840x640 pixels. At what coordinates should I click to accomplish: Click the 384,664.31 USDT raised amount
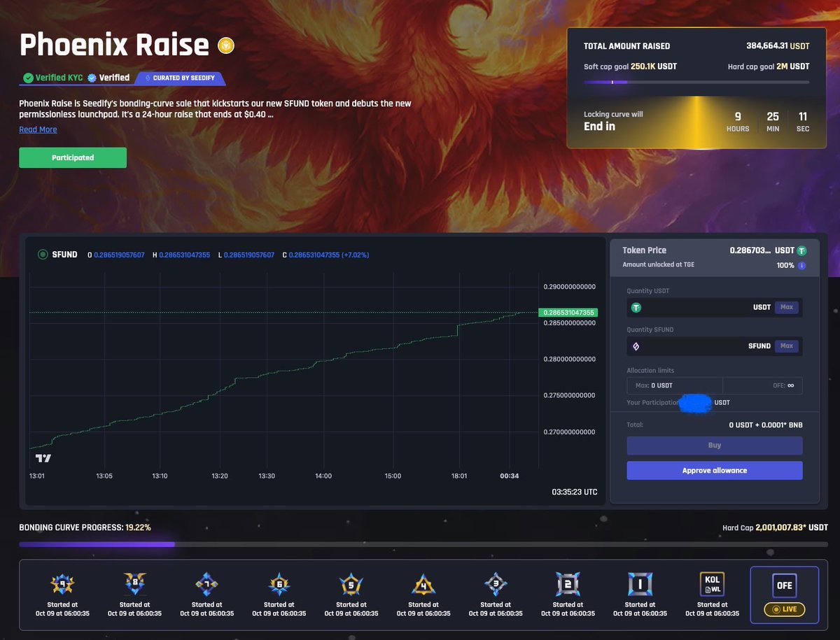(x=778, y=46)
